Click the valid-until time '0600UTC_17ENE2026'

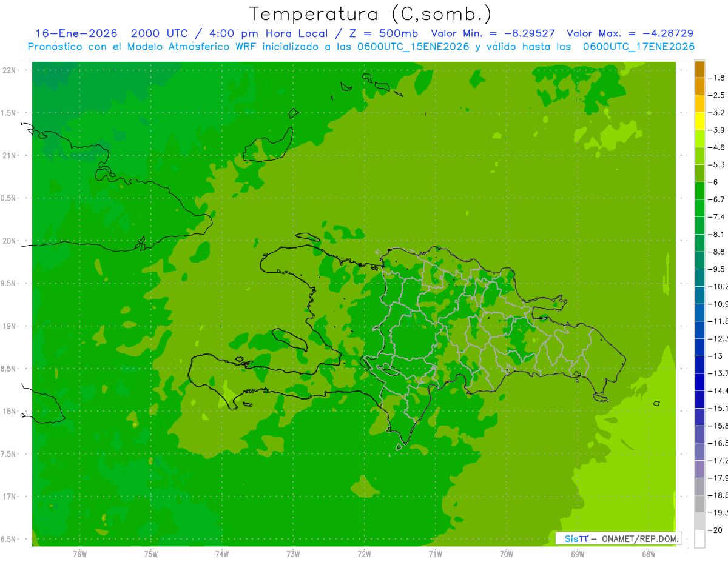tap(639, 47)
